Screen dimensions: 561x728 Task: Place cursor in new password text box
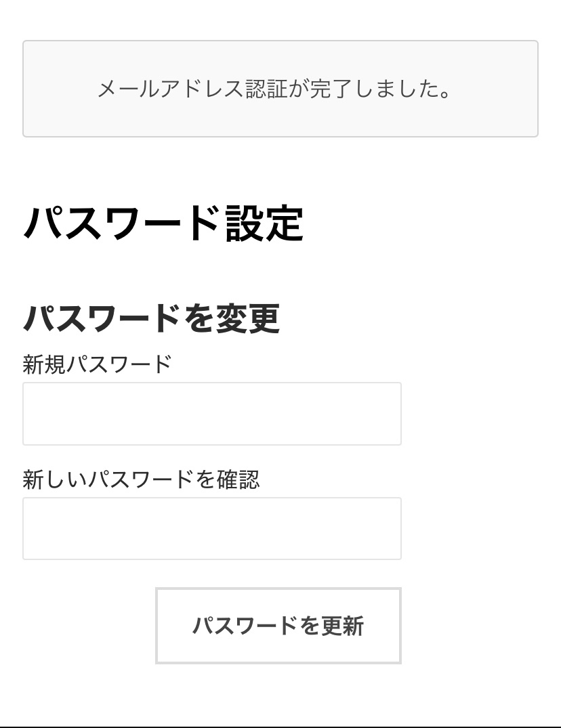tap(212, 414)
